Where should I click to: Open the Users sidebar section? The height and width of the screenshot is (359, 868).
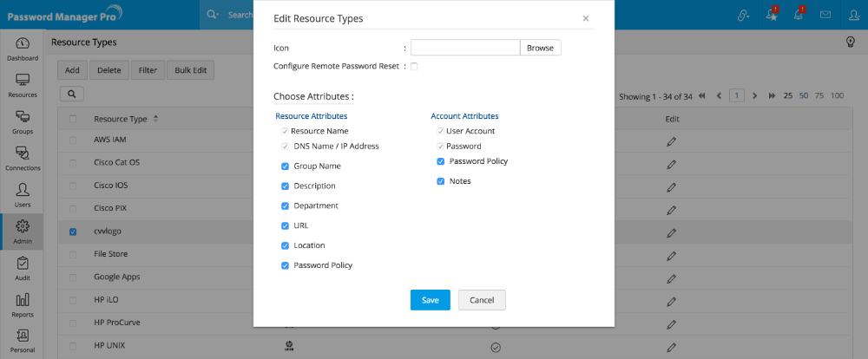click(x=23, y=195)
